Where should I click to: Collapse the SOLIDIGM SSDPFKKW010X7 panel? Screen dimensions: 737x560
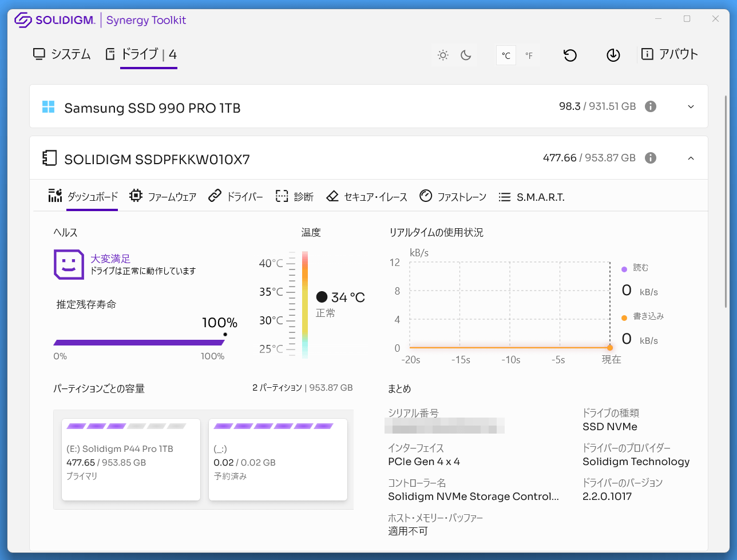point(691,158)
